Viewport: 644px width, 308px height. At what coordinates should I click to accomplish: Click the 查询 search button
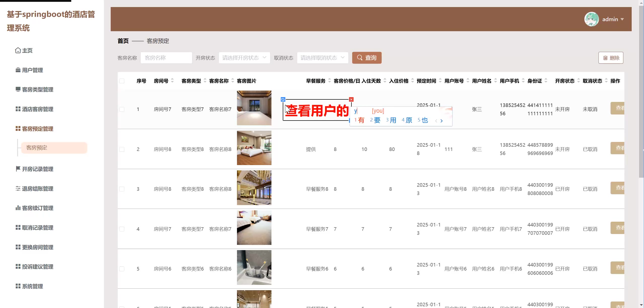point(367,58)
